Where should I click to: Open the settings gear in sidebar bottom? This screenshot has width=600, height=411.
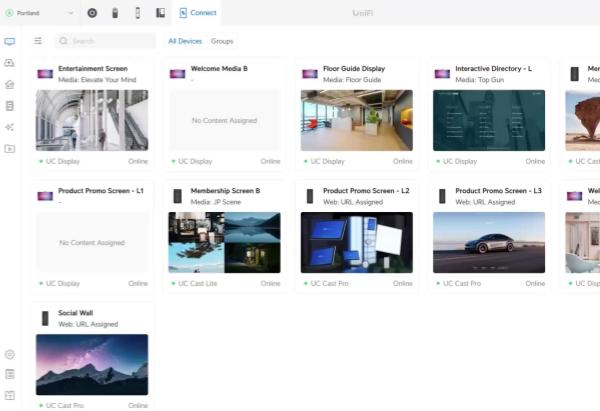point(10,354)
